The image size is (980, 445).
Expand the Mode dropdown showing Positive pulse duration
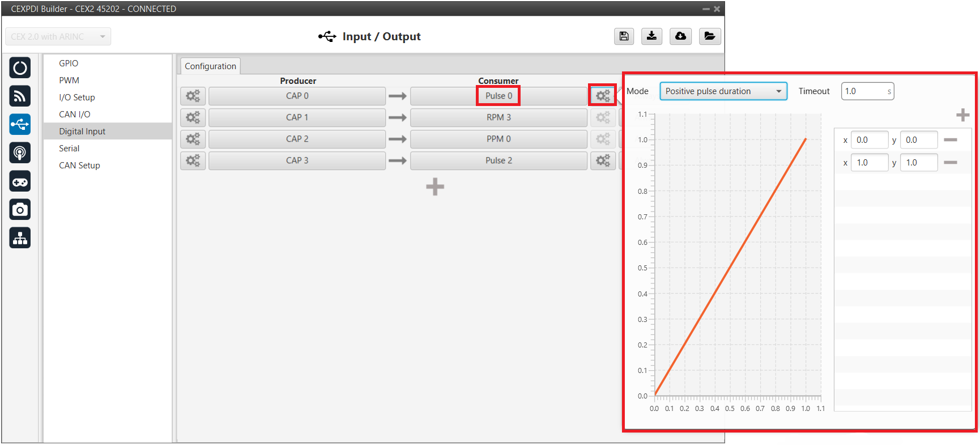(x=723, y=91)
